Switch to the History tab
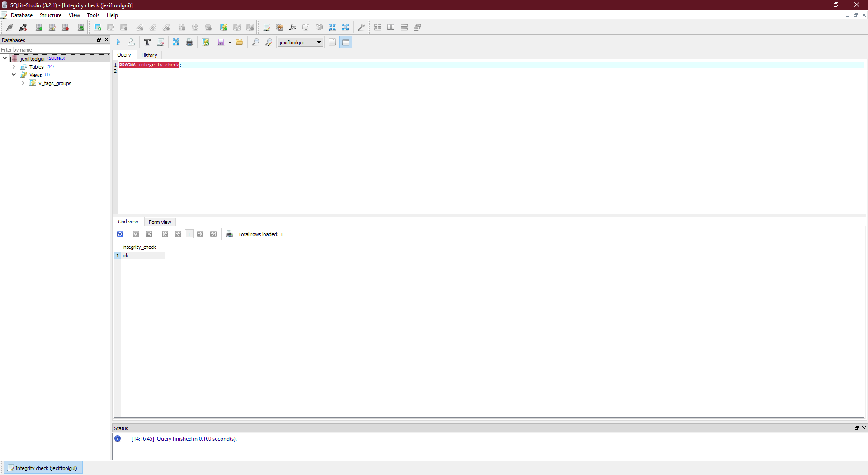The width and height of the screenshot is (868, 475). 149,55
